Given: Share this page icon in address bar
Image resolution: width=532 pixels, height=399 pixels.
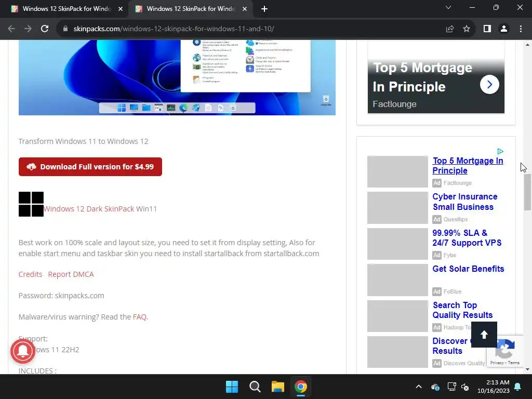Looking at the screenshot, I should [x=449, y=29].
